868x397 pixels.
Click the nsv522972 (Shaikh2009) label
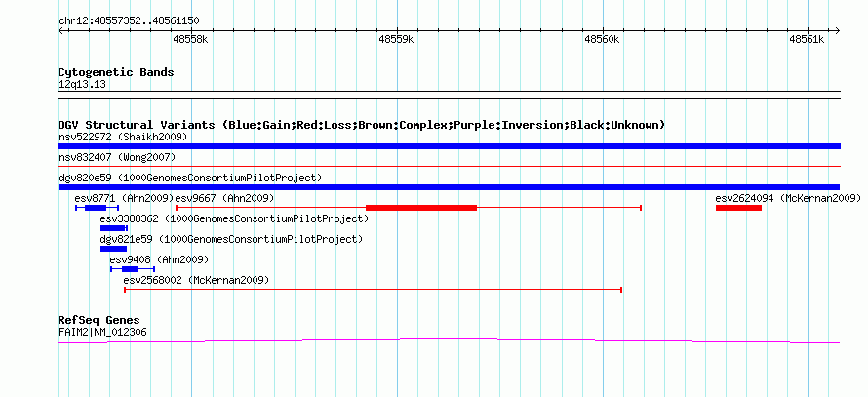tap(123, 137)
